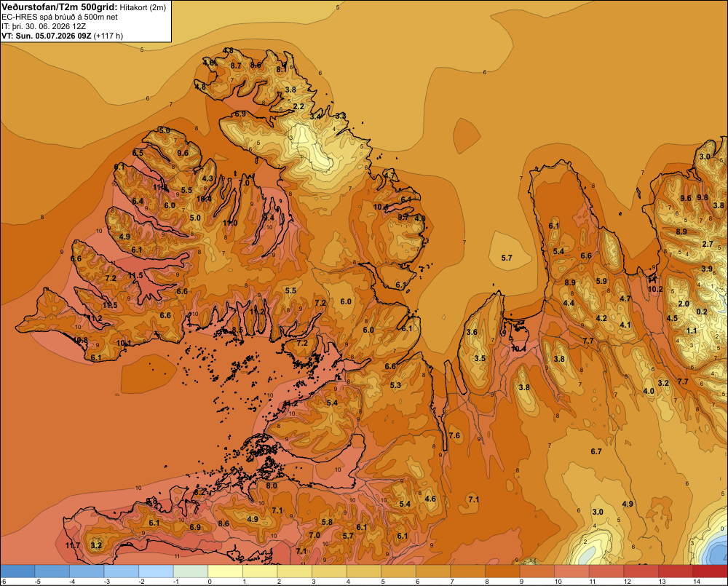The image size is (728, 586).
Task: Click the temperature value '0.2'
Action: [702, 312]
